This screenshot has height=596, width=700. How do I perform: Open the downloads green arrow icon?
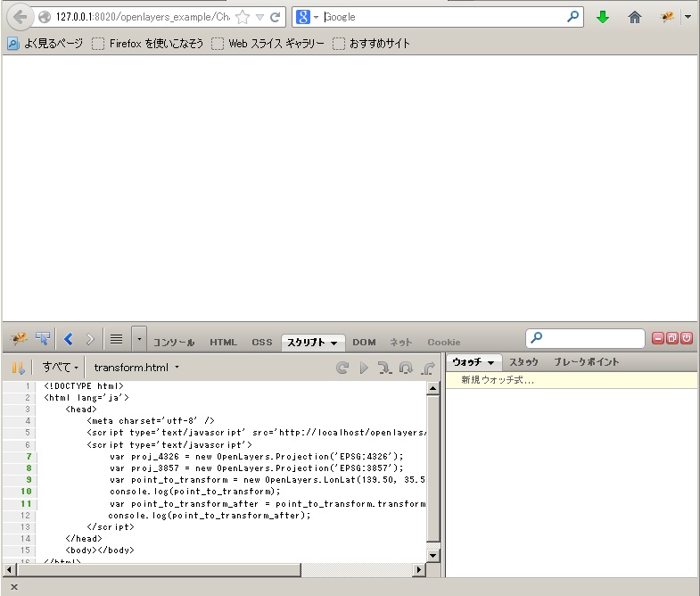603,17
